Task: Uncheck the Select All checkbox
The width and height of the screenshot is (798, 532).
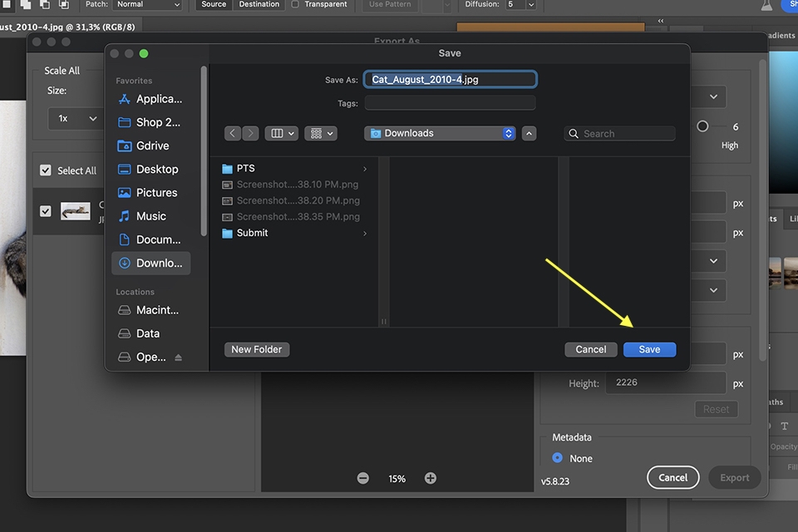Action: point(45,170)
